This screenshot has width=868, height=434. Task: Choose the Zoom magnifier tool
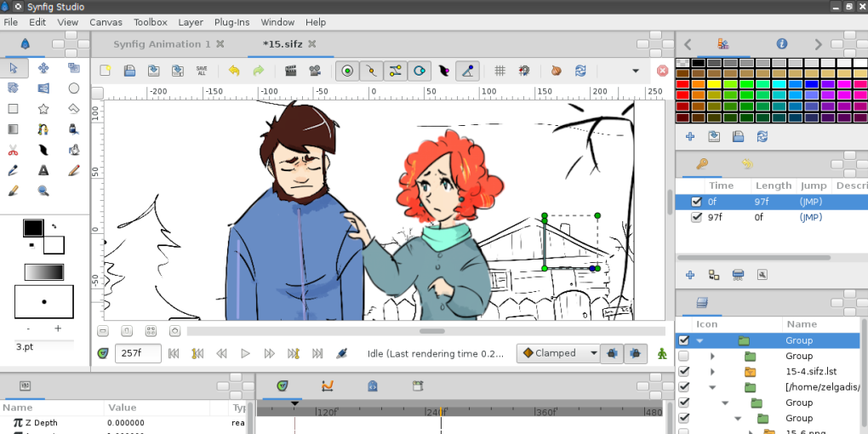pos(43,191)
